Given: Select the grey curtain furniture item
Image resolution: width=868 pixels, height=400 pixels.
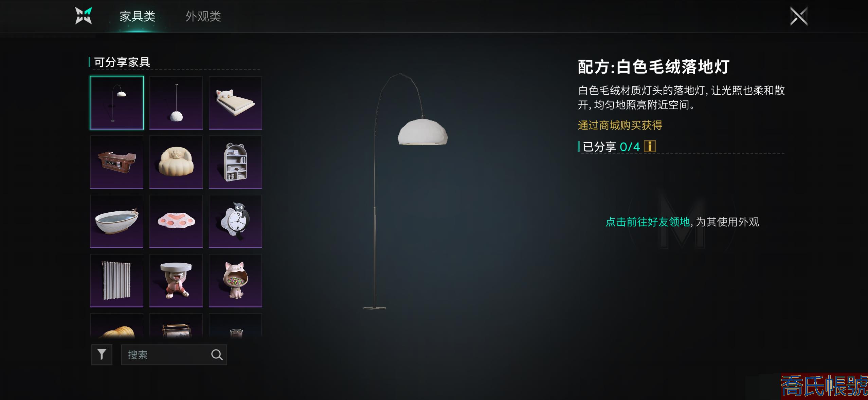Looking at the screenshot, I should 117,281.
